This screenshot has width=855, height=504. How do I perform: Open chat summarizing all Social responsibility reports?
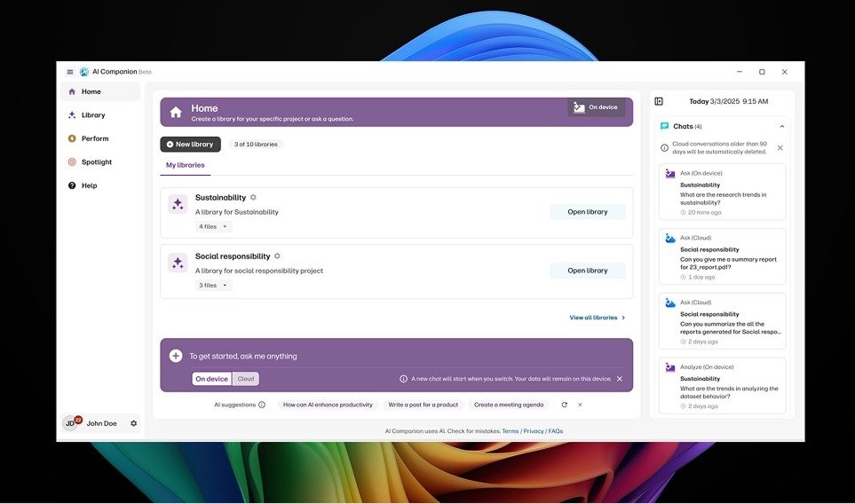coord(723,321)
